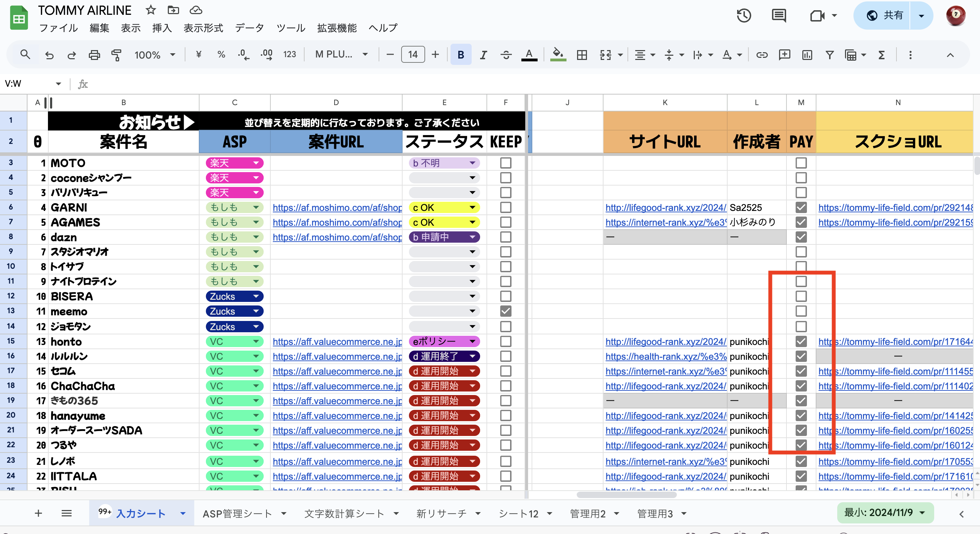Switch to ASP管理シート tab

pyautogui.click(x=237, y=514)
